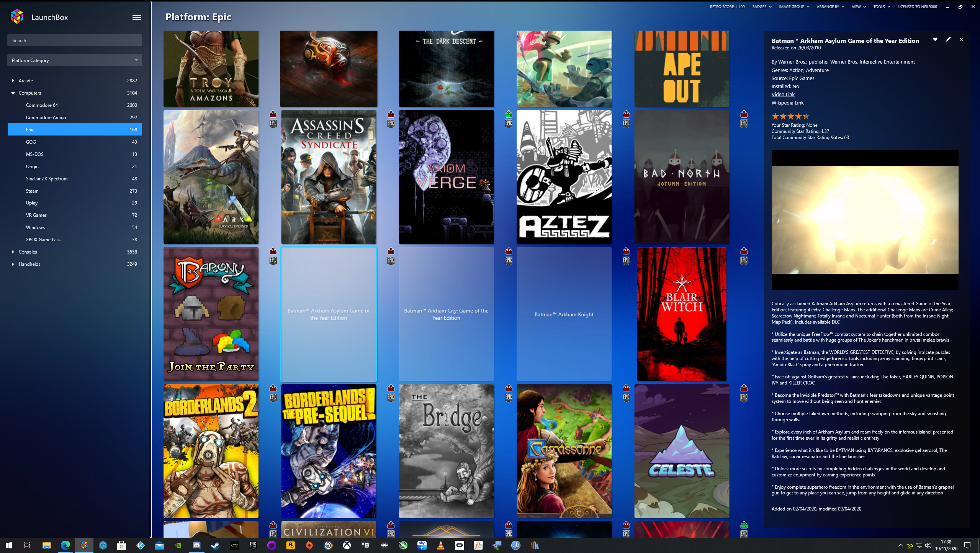The width and height of the screenshot is (980, 553).
Task: Click the Epic badge beside ARK cover
Action: (273, 124)
